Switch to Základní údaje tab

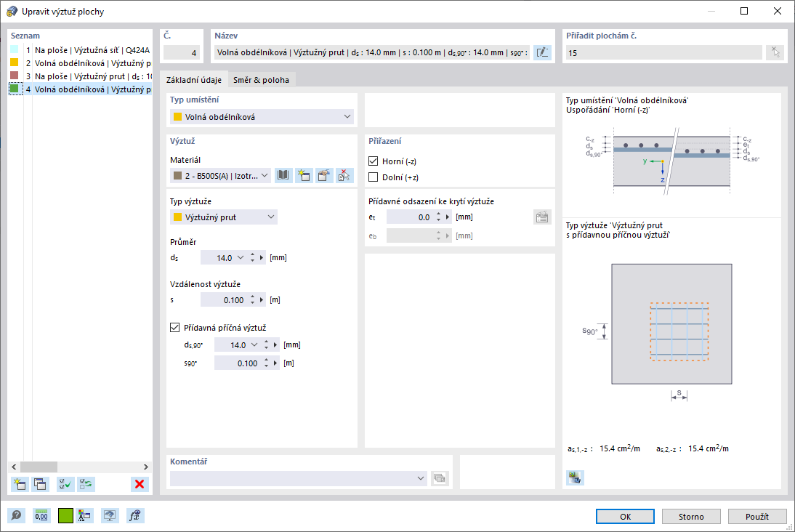coord(194,80)
